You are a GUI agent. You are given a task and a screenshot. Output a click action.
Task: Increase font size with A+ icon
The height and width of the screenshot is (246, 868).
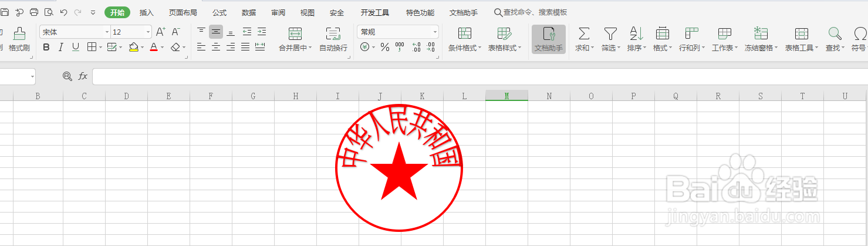161,32
